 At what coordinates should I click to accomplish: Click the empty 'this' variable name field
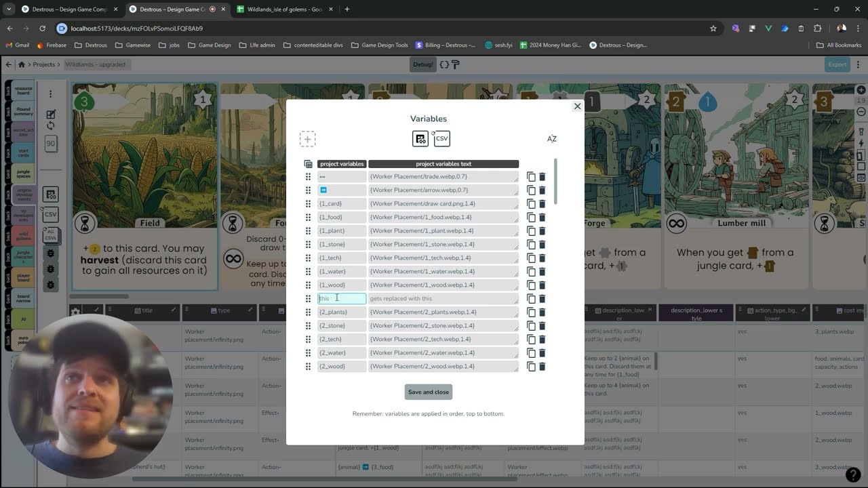(342, 298)
